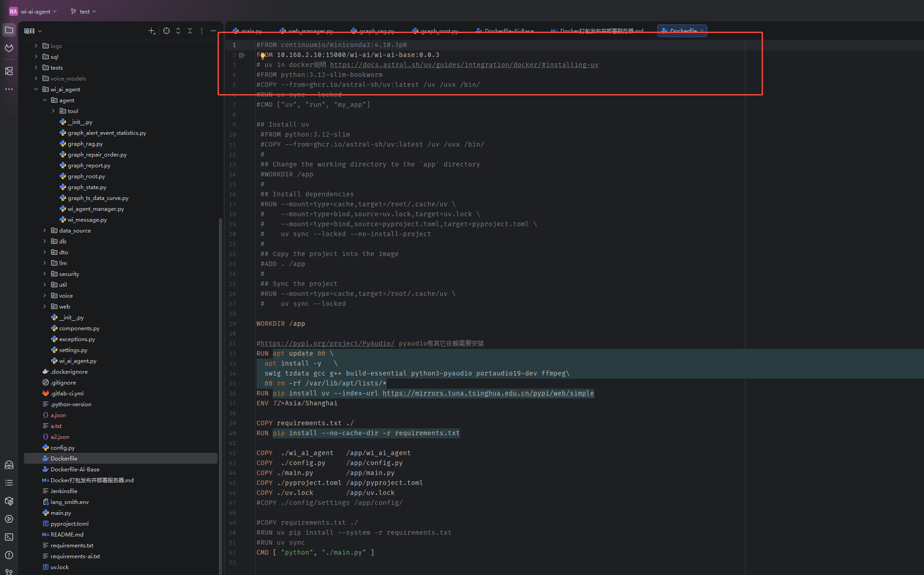Select Jenkinsfile in the project tree
This screenshot has height=575, width=924.
63,491
